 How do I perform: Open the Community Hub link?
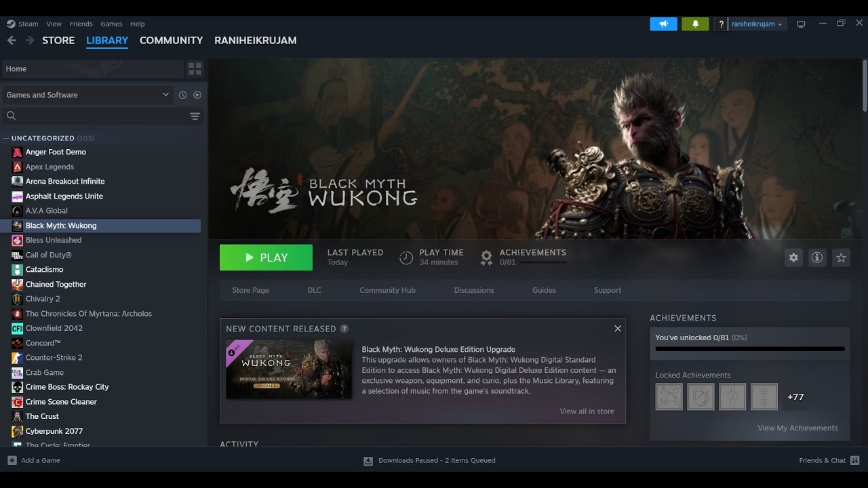(387, 290)
